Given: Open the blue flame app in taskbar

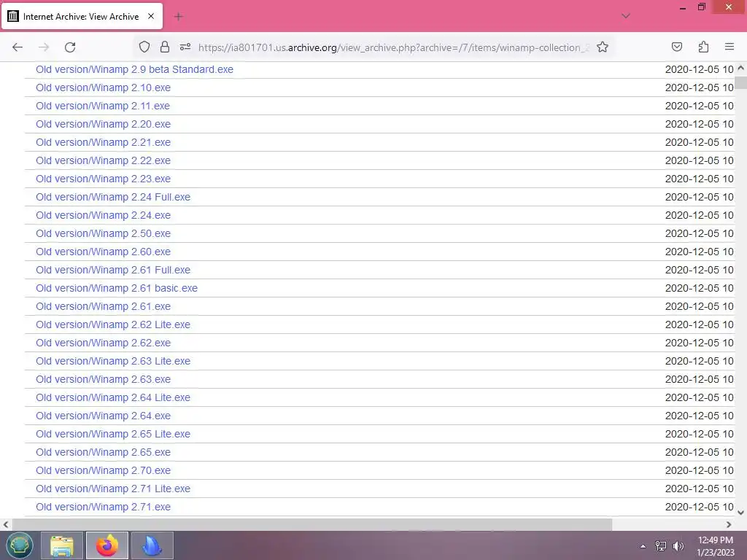Looking at the screenshot, I should coord(152,545).
